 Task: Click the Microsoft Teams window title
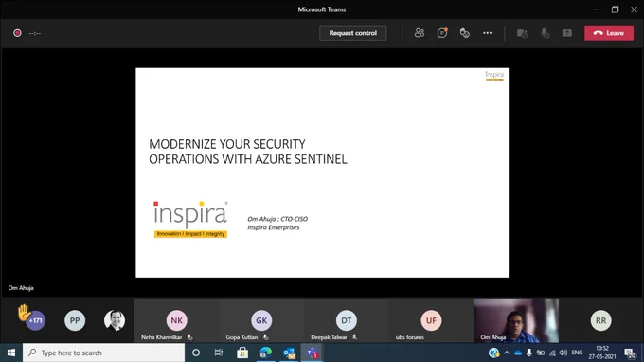tap(322, 9)
